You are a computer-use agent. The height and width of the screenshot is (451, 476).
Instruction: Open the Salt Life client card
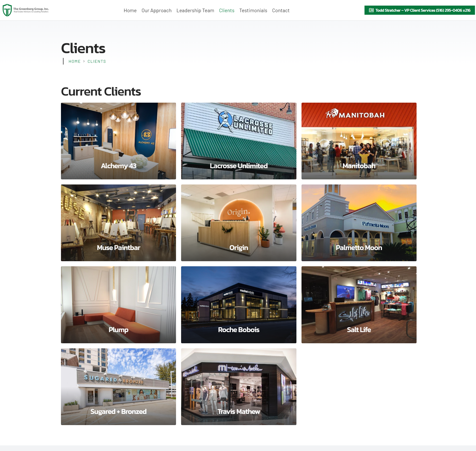click(x=359, y=305)
